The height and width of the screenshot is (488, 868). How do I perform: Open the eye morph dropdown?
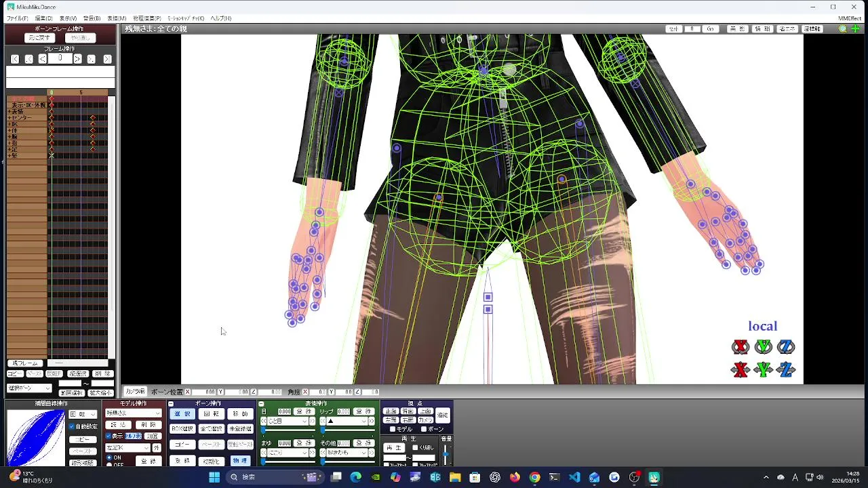pos(288,421)
